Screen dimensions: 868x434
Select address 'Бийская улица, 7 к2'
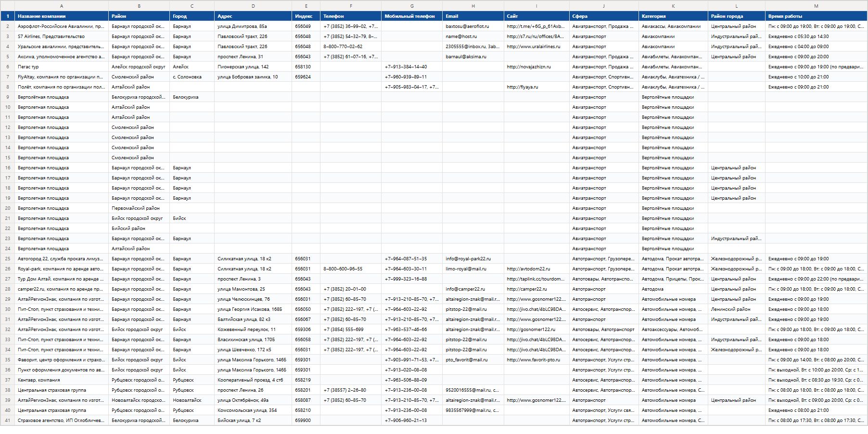tap(253, 421)
